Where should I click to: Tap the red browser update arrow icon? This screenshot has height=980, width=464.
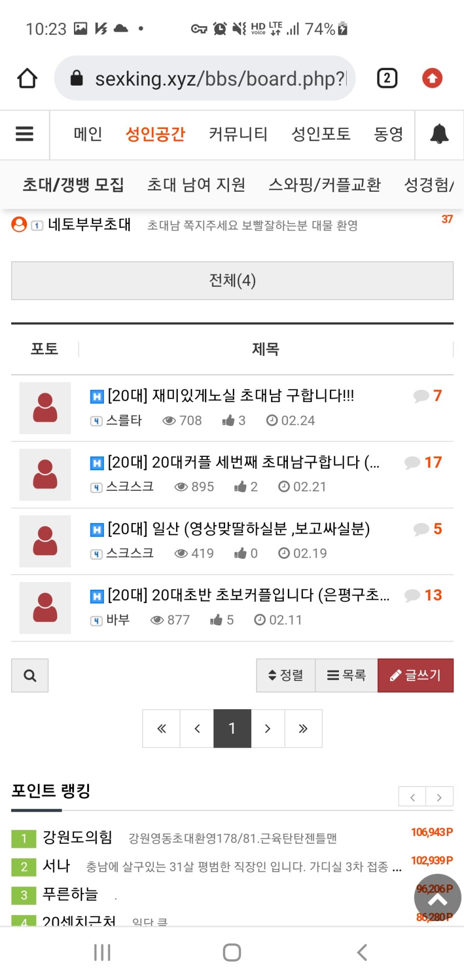point(432,78)
